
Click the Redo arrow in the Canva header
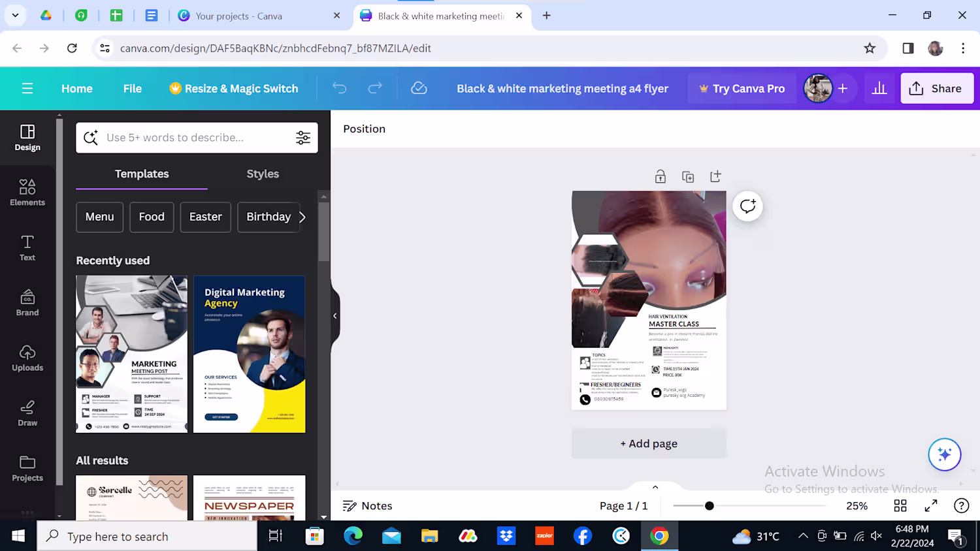pos(375,88)
